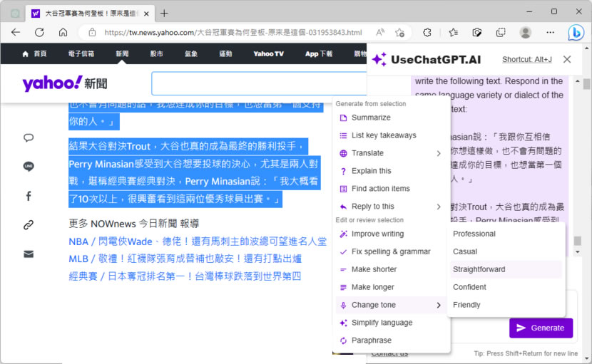The image size is (592, 364).
Task: Open the favorites list icon
Action: coord(454,33)
